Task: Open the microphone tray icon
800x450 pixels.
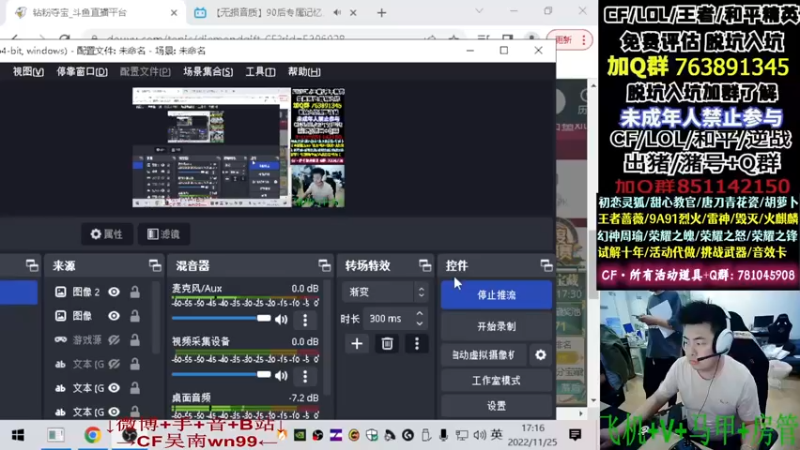Action: pyautogui.click(x=443, y=435)
